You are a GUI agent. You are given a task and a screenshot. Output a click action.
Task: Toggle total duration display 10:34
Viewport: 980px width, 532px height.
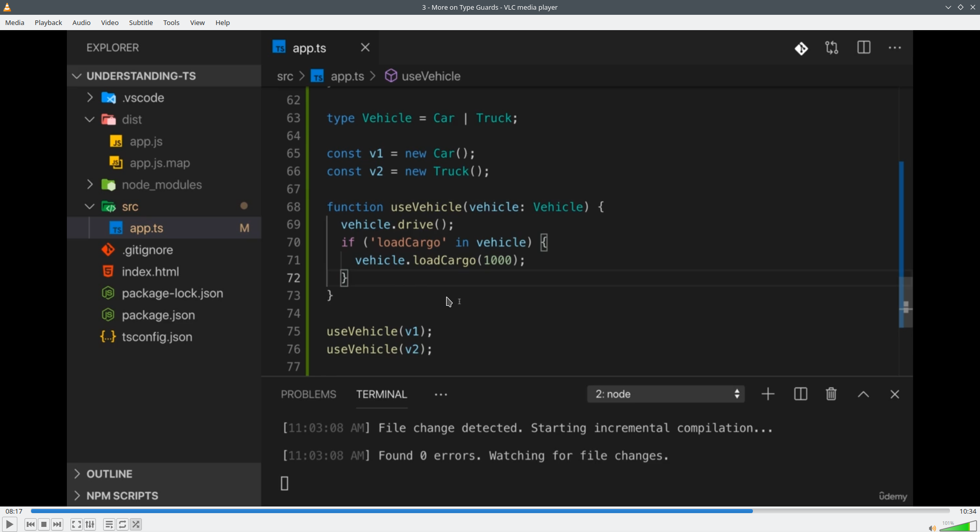(x=968, y=511)
